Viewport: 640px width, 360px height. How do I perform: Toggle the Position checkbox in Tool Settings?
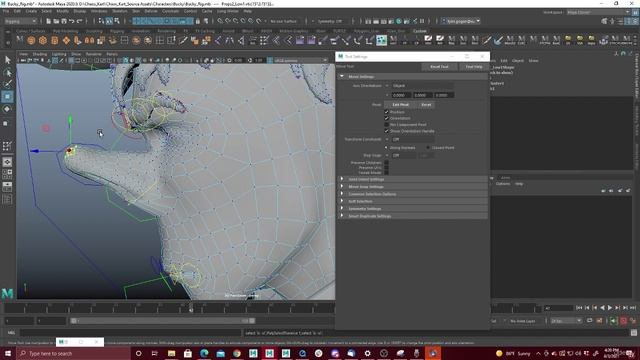pyautogui.click(x=387, y=112)
